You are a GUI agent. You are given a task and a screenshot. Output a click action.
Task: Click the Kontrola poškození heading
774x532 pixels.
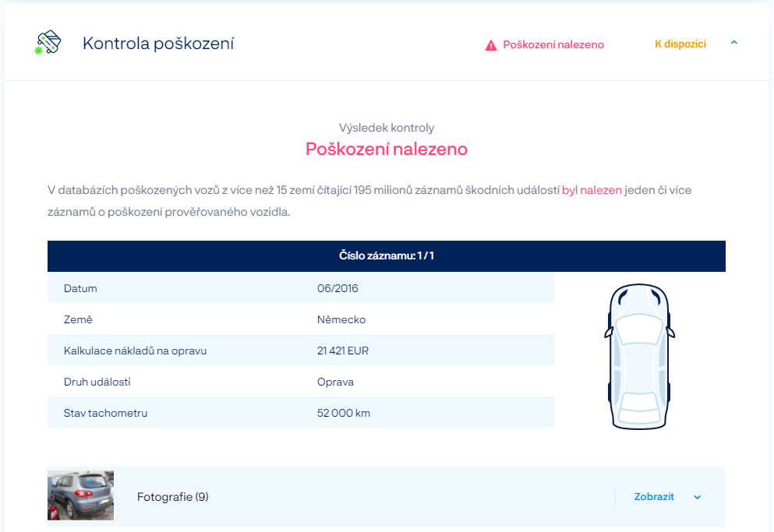(158, 44)
